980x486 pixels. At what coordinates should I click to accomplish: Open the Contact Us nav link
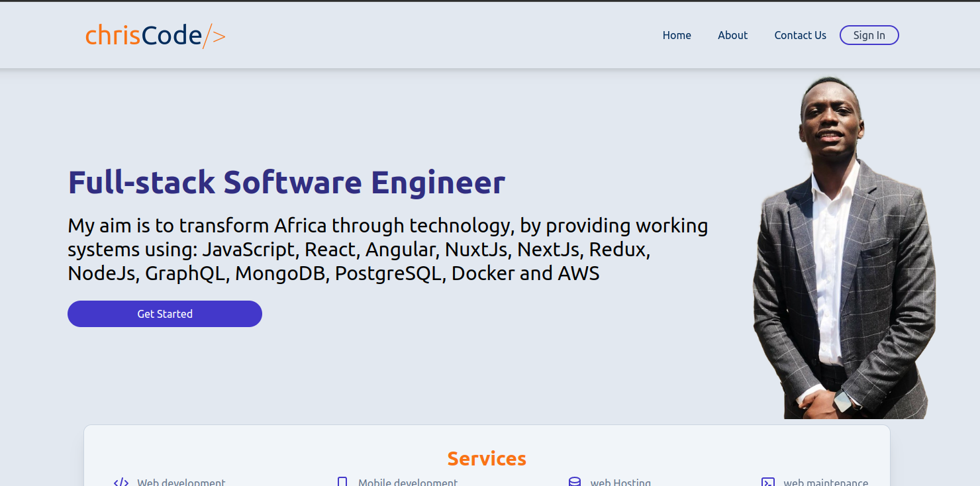pos(800,35)
